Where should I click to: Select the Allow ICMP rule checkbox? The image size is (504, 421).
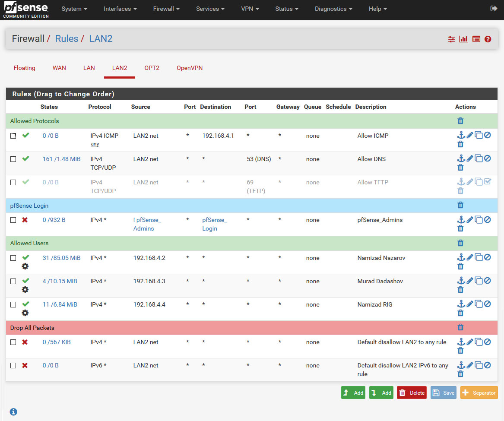[13, 136]
